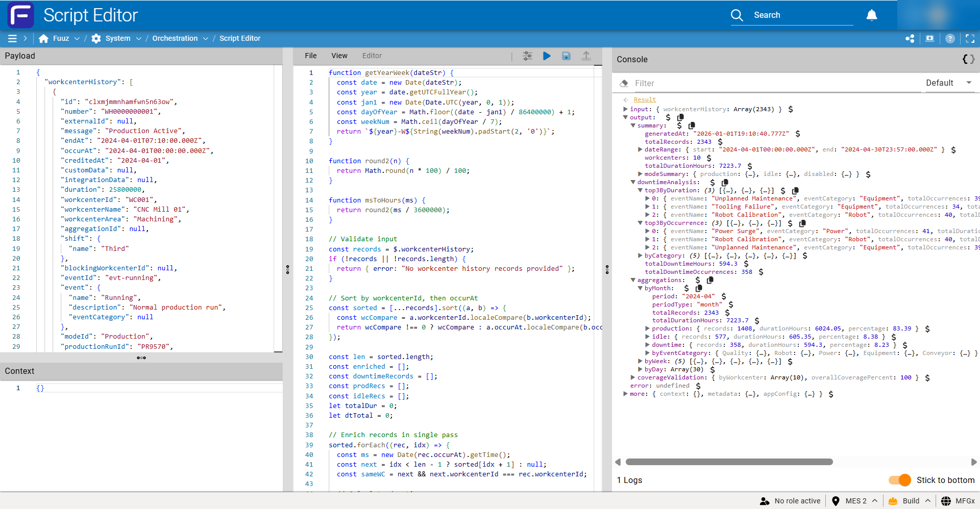
Task: Copy the top3ByDuration array
Action: pos(795,190)
